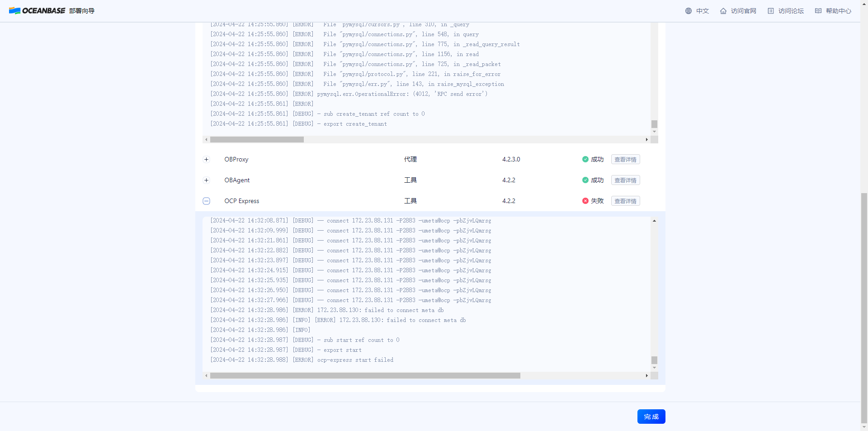Click the globe language icon

689,11
